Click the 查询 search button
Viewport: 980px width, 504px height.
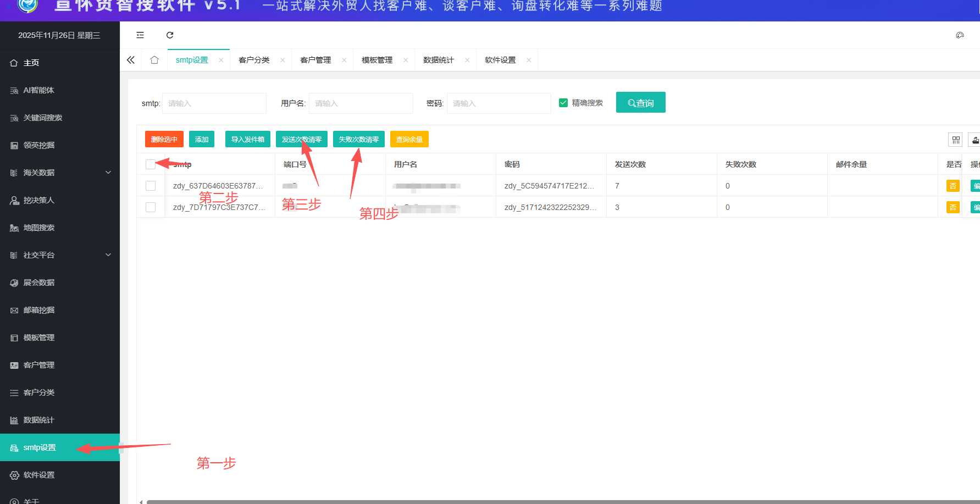[x=640, y=103]
